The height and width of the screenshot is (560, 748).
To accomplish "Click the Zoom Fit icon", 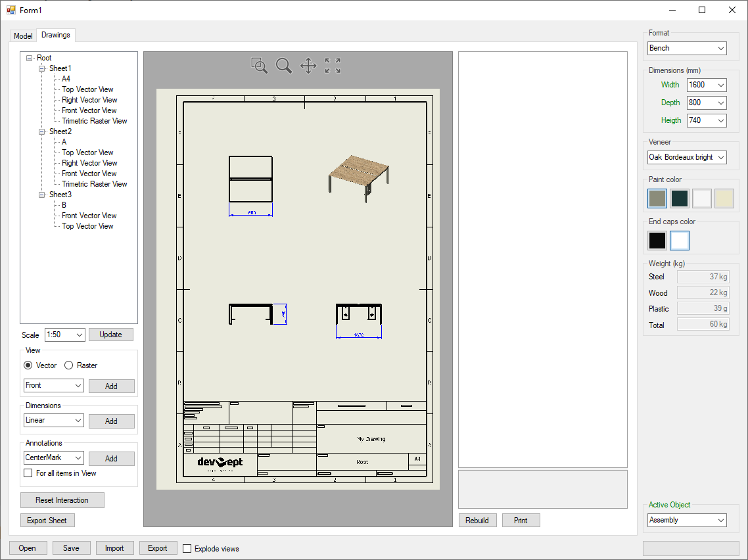I will coord(333,65).
